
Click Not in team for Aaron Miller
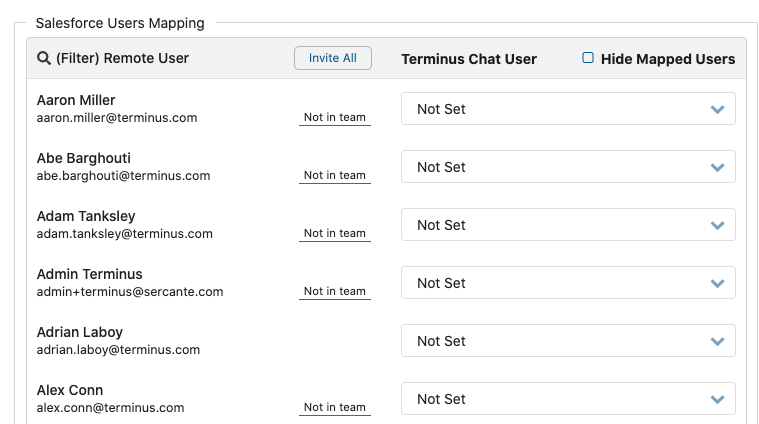point(334,118)
